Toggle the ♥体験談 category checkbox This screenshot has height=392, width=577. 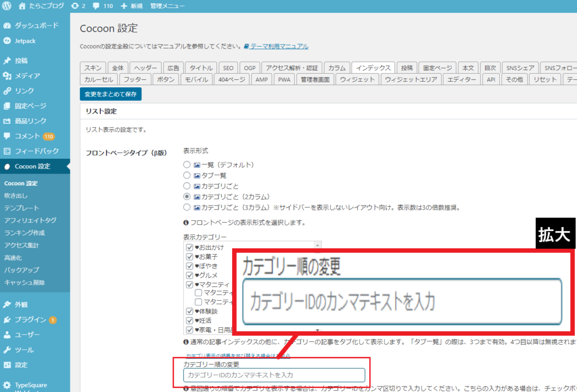click(x=189, y=311)
